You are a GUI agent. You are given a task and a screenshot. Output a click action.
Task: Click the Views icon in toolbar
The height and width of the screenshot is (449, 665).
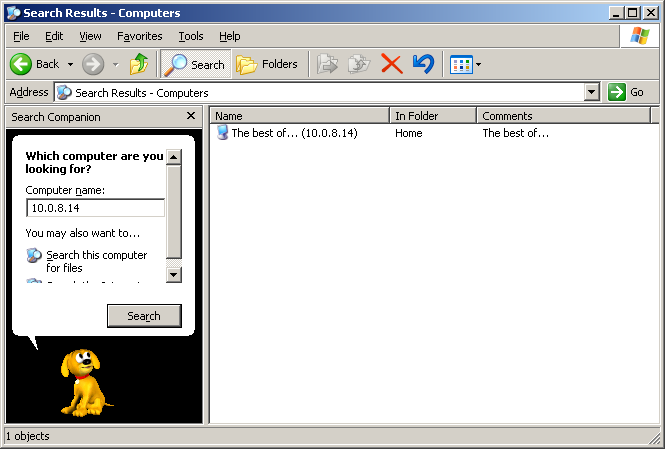pyautogui.click(x=460, y=64)
